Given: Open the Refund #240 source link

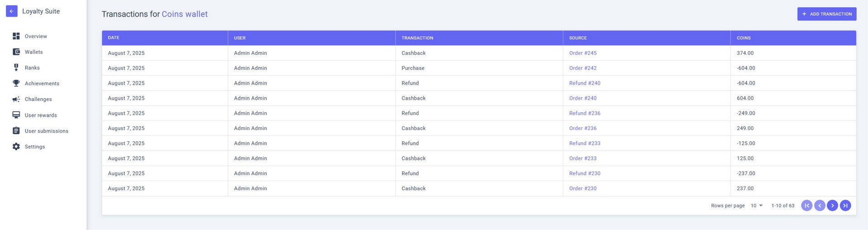Looking at the screenshot, I should pos(585,83).
